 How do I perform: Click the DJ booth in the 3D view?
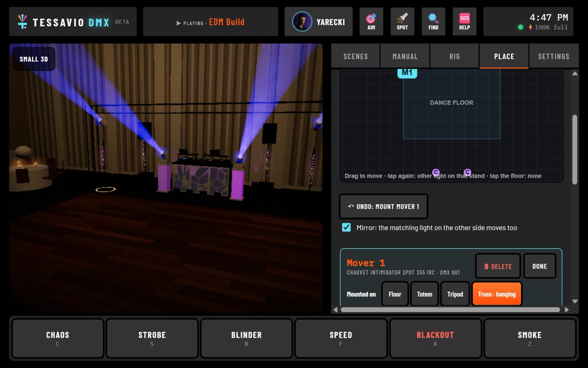tap(201, 177)
